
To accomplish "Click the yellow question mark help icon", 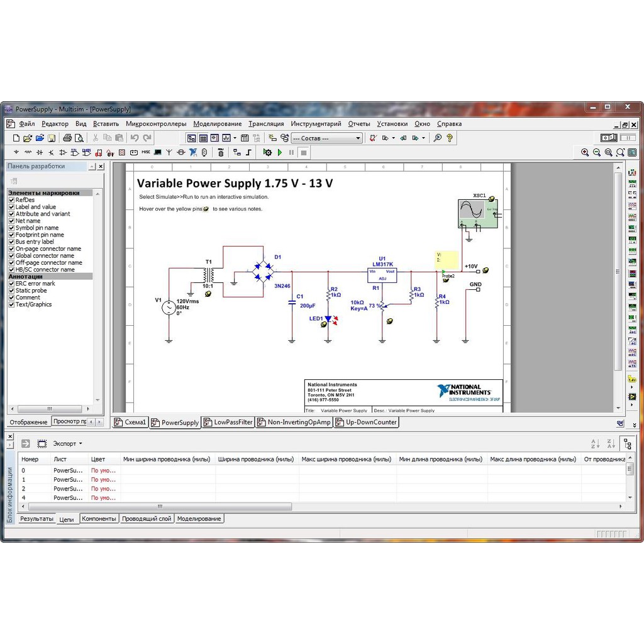I will click(450, 138).
